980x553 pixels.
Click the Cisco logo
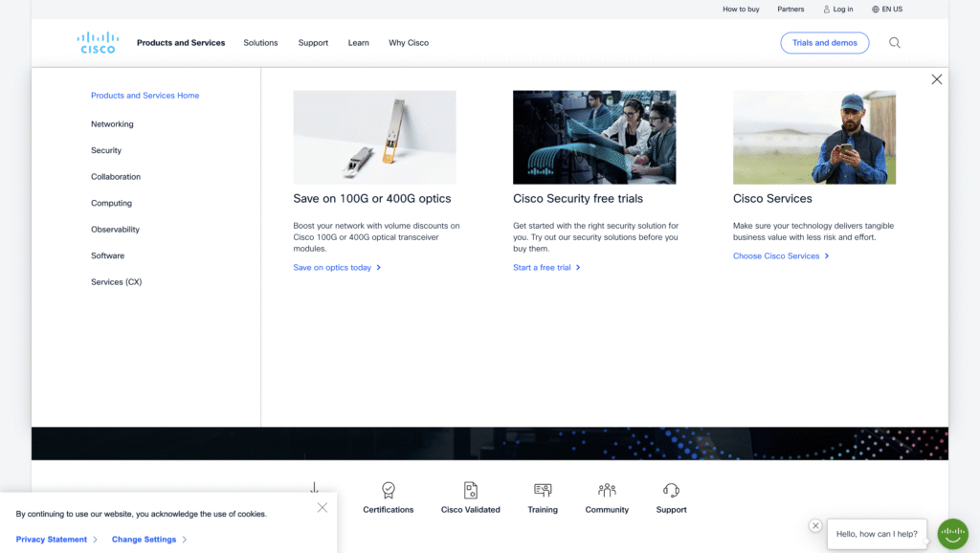(x=97, y=42)
